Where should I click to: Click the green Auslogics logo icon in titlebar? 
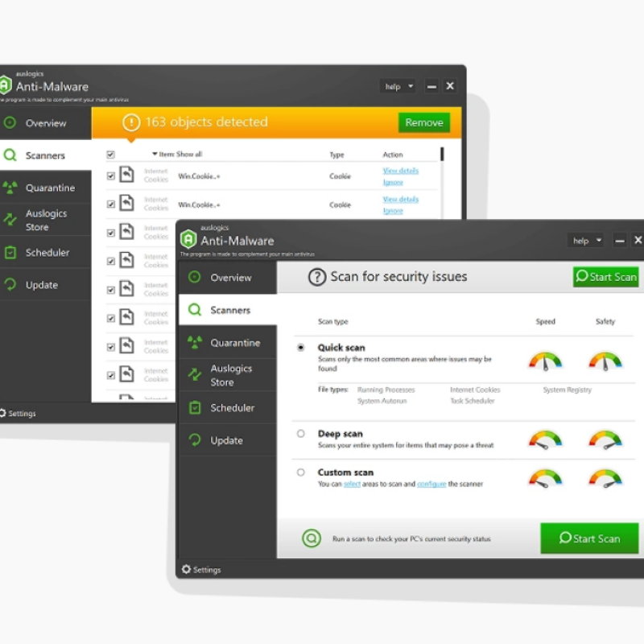[189, 239]
